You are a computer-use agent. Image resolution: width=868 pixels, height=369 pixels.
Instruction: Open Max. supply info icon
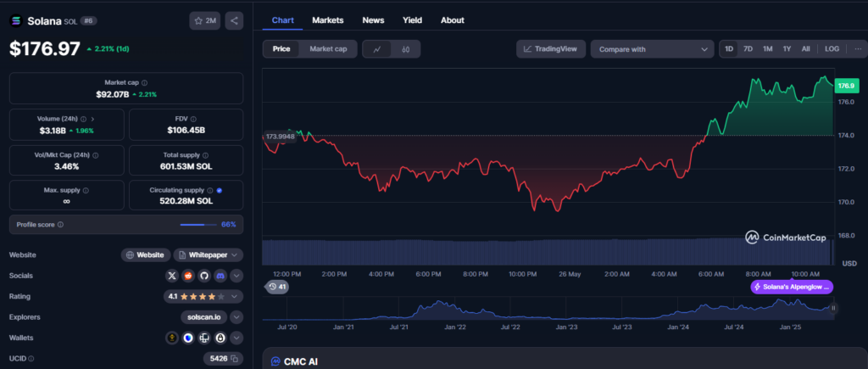coord(86,190)
